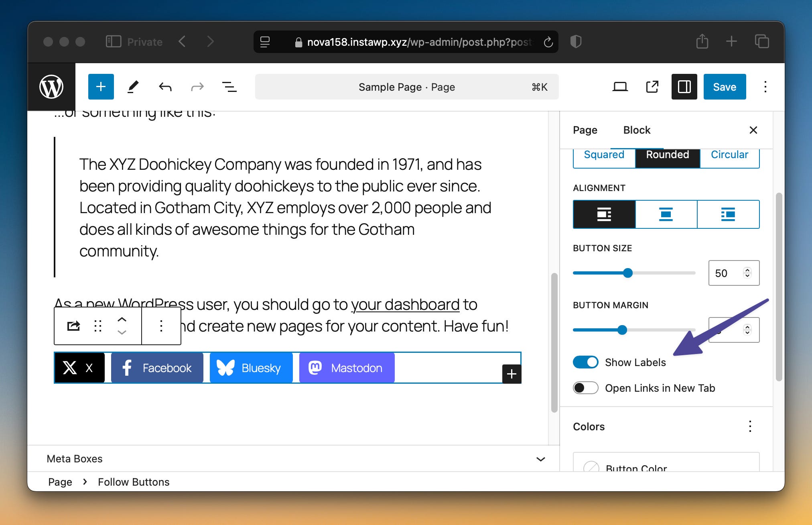Screen dimensions: 812x525
Task: Open the Colors panel options menu
Action: 750,426
